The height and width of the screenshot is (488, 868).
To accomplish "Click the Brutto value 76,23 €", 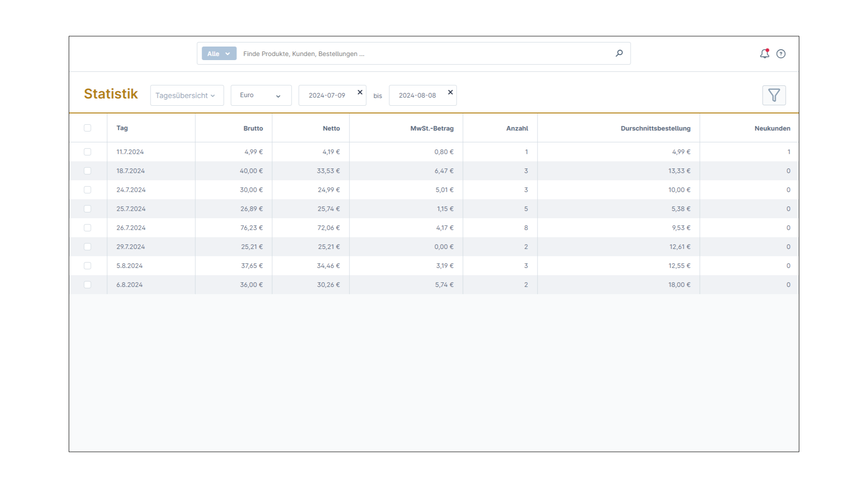I will pyautogui.click(x=251, y=228).
